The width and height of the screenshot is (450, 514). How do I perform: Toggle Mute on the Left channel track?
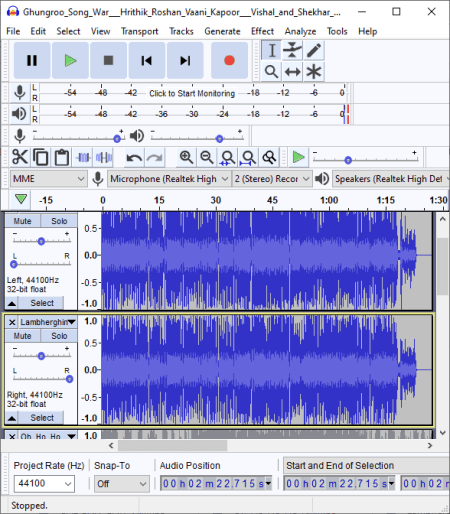tap(22, 221)
